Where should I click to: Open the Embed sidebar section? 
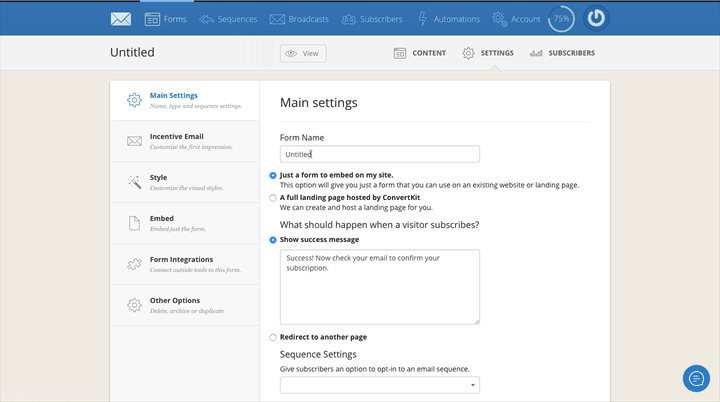click(185, 223)
